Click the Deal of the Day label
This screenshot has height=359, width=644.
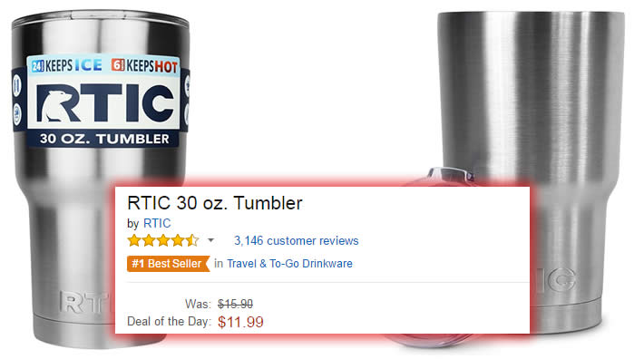pos(169,321)
